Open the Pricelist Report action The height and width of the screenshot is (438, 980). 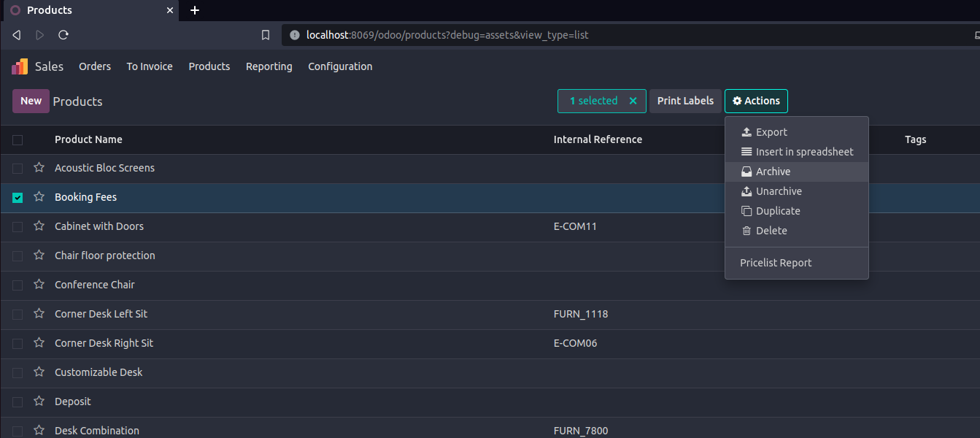tap(797, 263)
